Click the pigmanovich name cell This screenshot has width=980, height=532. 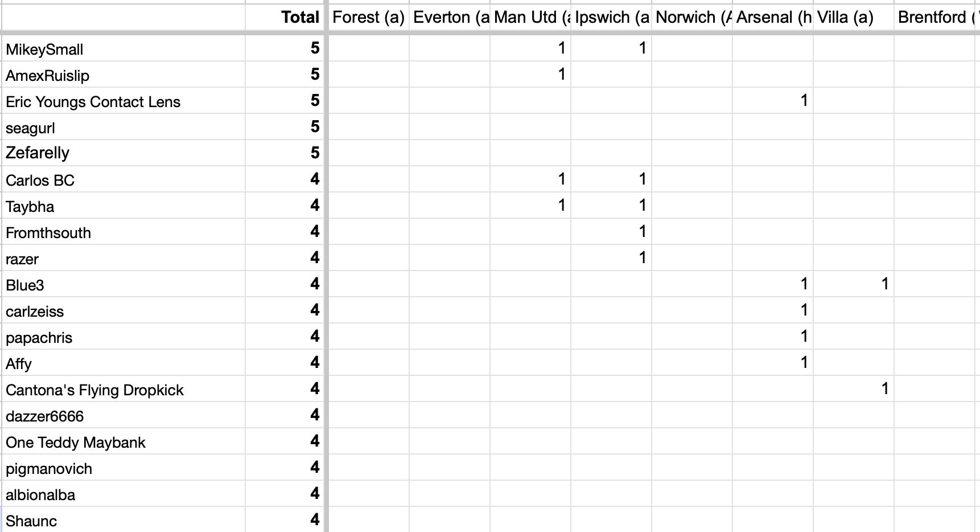pyautogui.click(x=123, y=468)
